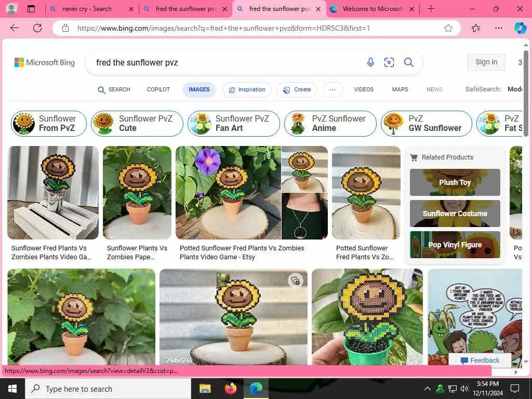Click Windows taskbar search box
Viewport: 532px width, 399px height.
pos(108,389)
